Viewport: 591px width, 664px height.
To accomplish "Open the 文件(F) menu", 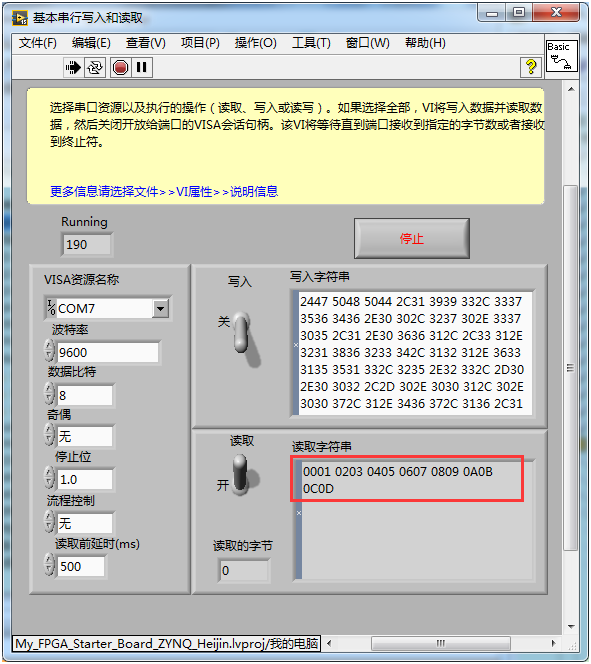I will pos(38,43).
